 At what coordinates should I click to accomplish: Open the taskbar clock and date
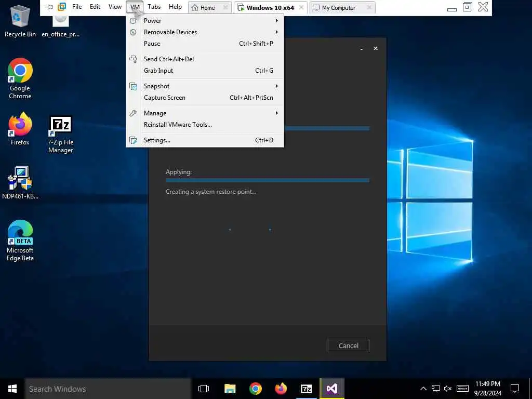tap(487, 389)
